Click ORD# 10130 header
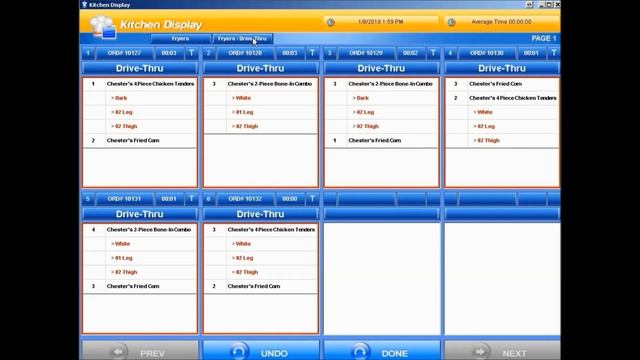The image size is (640, 360). click(x=487, y=53)
